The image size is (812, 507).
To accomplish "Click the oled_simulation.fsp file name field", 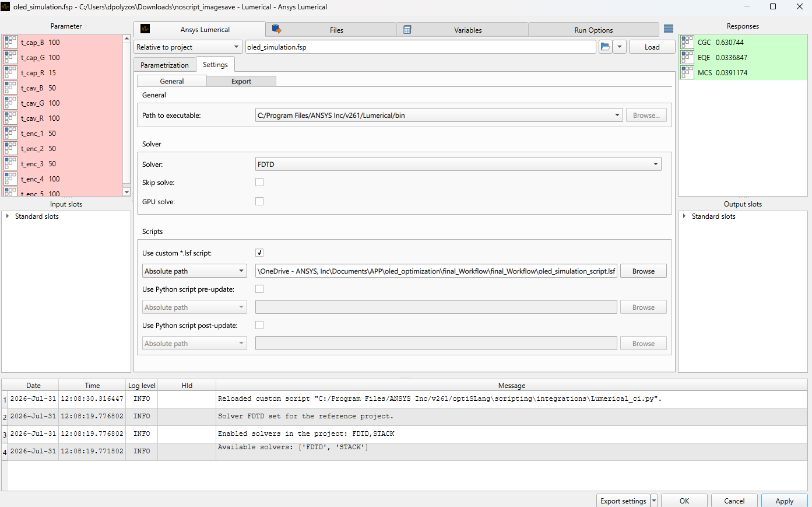I will coord(420,47).
